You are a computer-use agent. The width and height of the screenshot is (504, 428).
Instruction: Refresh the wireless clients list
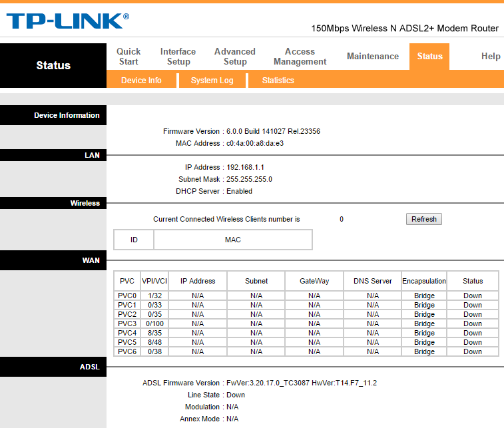424,219
